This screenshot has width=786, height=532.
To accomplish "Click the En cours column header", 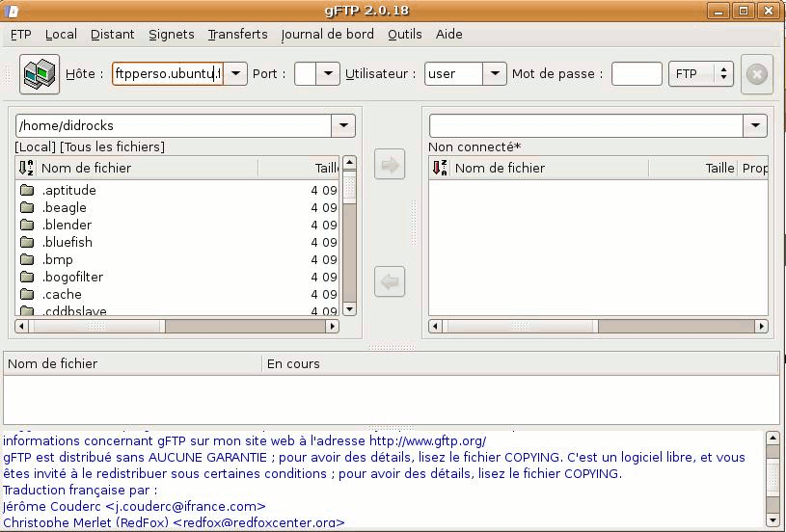I will click(x=521, y=363).
